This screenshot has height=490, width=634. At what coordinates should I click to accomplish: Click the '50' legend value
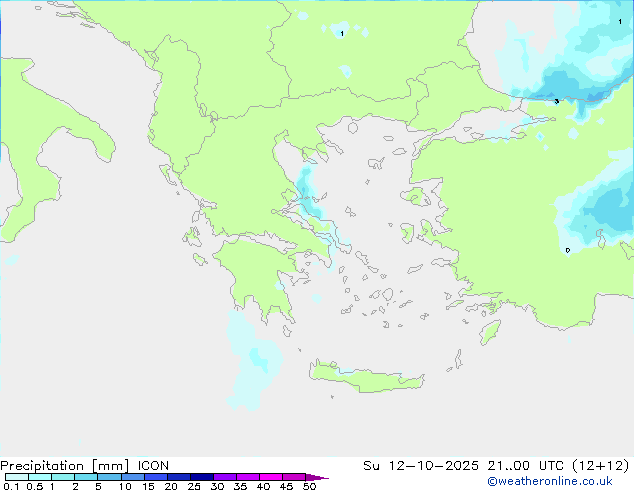pyautogui.click(x=310, y=486)
